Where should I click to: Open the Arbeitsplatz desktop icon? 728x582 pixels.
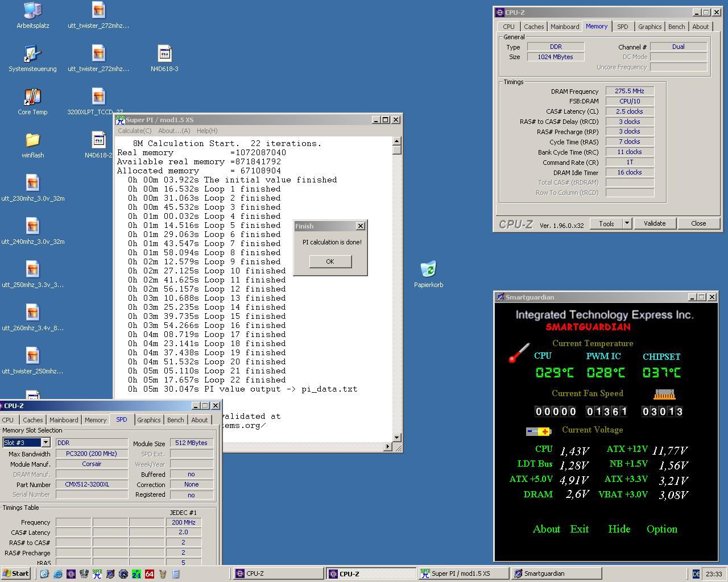pos(33,15)
